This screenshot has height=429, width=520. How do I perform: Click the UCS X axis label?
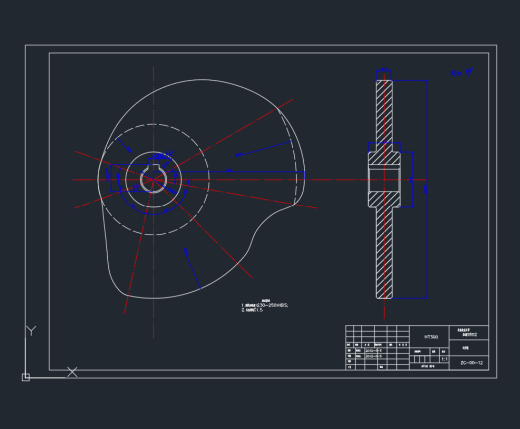(72, 372)
